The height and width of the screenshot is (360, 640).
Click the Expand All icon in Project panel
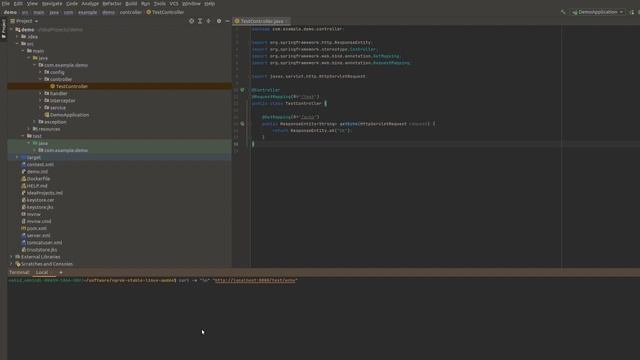[200, 21]
